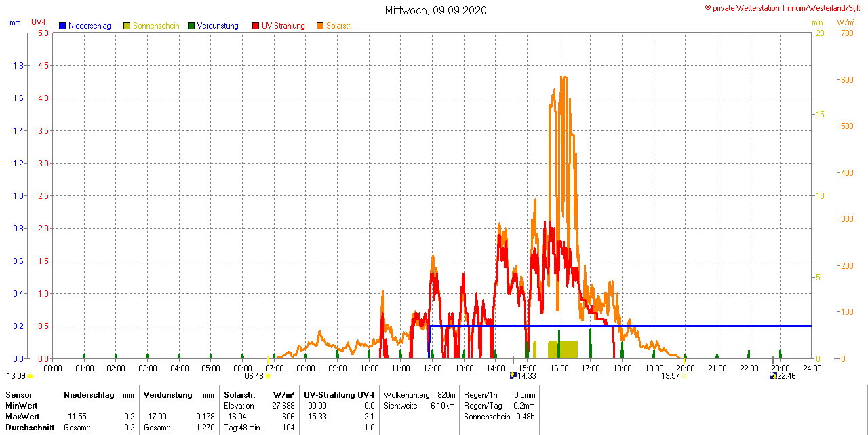Click the 1.270 Verdunstung total value
868x435 pixels.
click(x=205, y=428)
